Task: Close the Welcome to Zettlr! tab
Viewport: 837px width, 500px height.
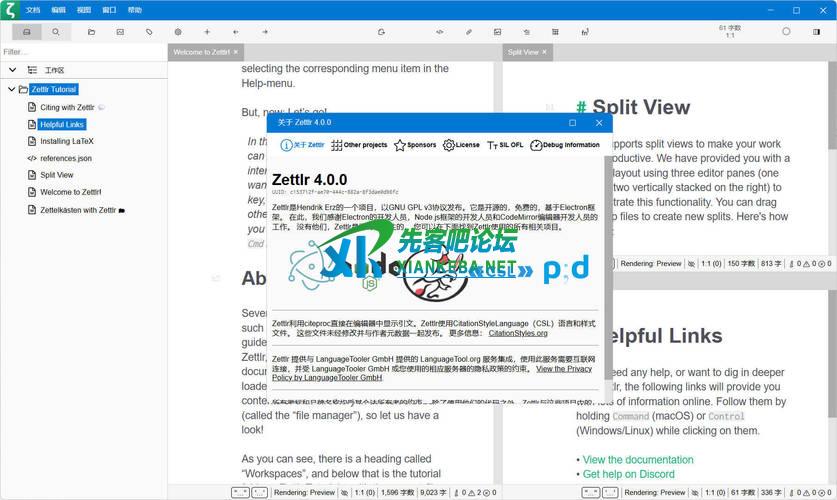Action: 237,52
